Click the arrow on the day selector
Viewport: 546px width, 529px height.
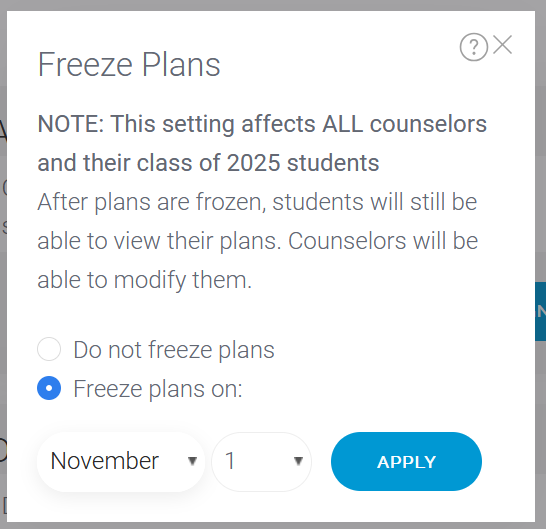click(x=298, y=461)
